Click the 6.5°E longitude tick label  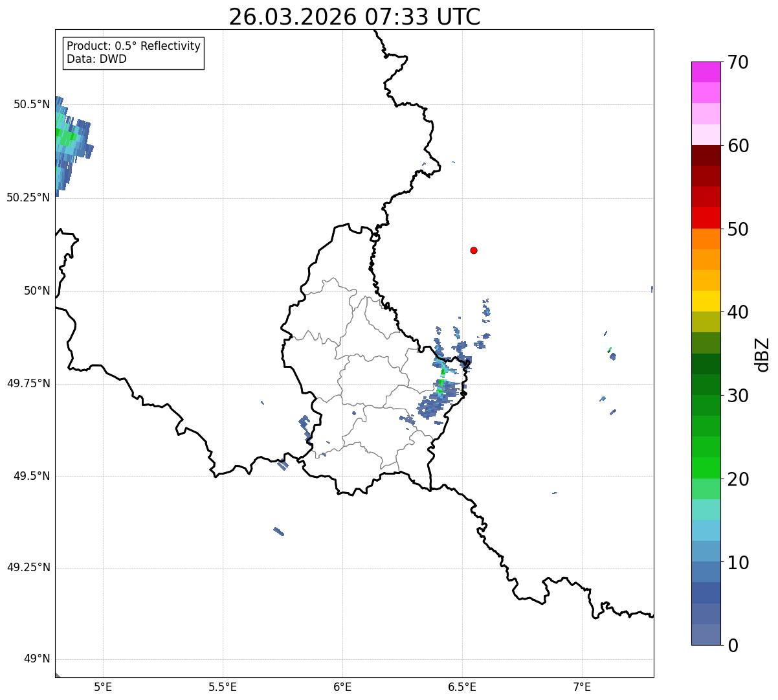[462, 686]
